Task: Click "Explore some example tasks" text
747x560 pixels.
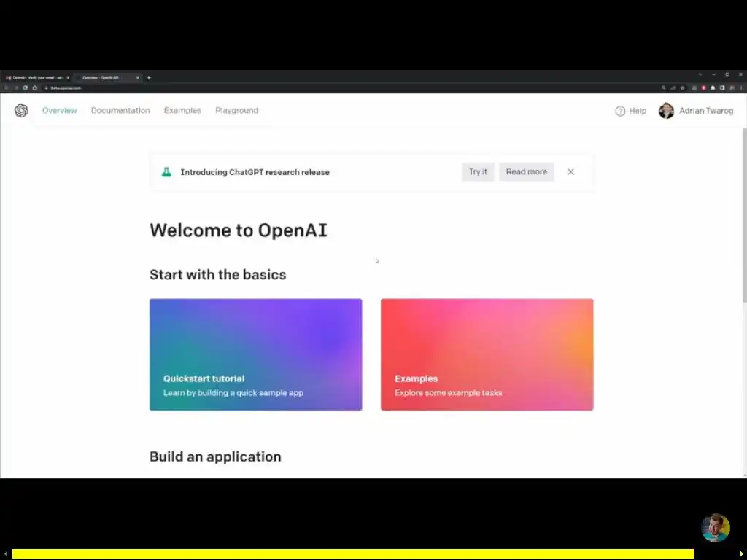Action: [449, 393]
